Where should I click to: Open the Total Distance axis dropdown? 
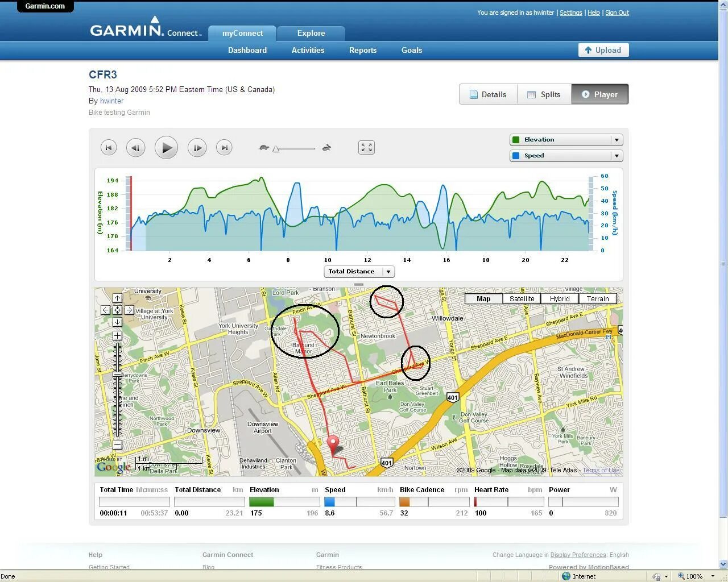click(359, 272)
